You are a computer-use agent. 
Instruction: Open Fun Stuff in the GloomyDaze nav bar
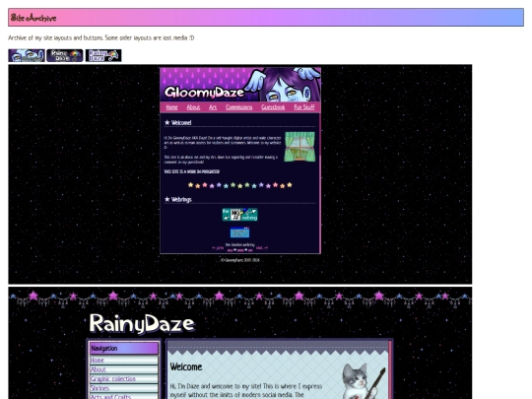click(x=304, y=107)
